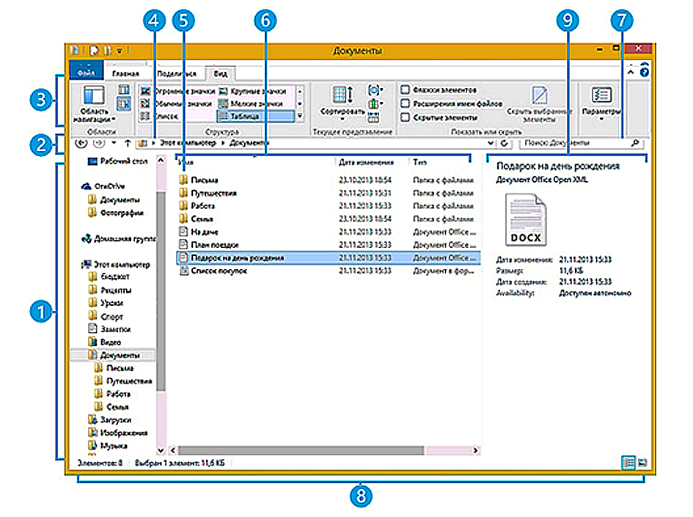Open the Заметки item in navigation pane
This screenshot has width=693, height=517.
(110, 329)
